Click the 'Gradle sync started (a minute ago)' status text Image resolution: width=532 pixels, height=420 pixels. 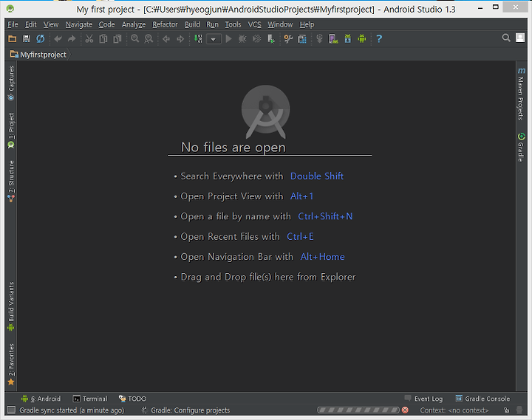[72, 410]
